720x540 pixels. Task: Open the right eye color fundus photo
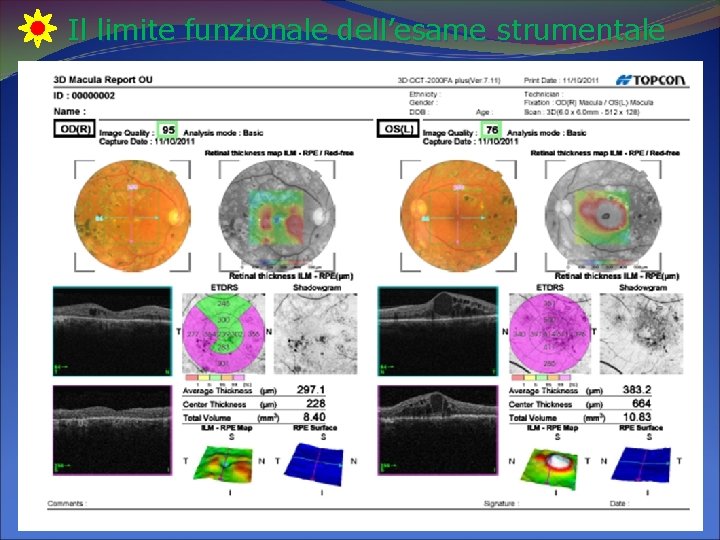pyautogui.click(x=132, y=216)
